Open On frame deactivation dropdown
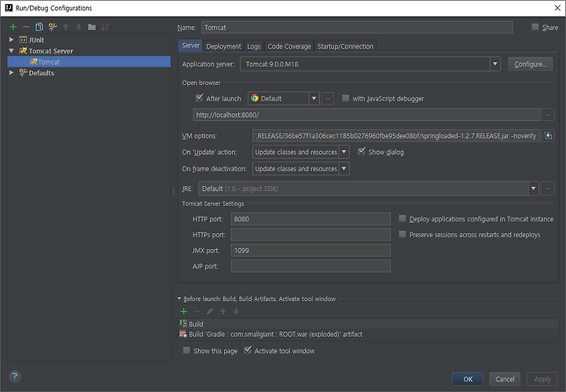The image size is (566, 392). point(344,168)
